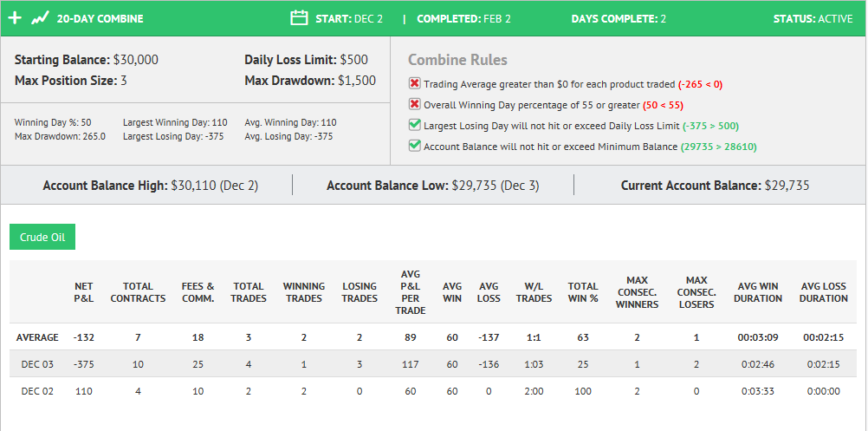Click the red (-265 < 0) value
The width and height of the screenshot is (868, 431).
(700, 85)
